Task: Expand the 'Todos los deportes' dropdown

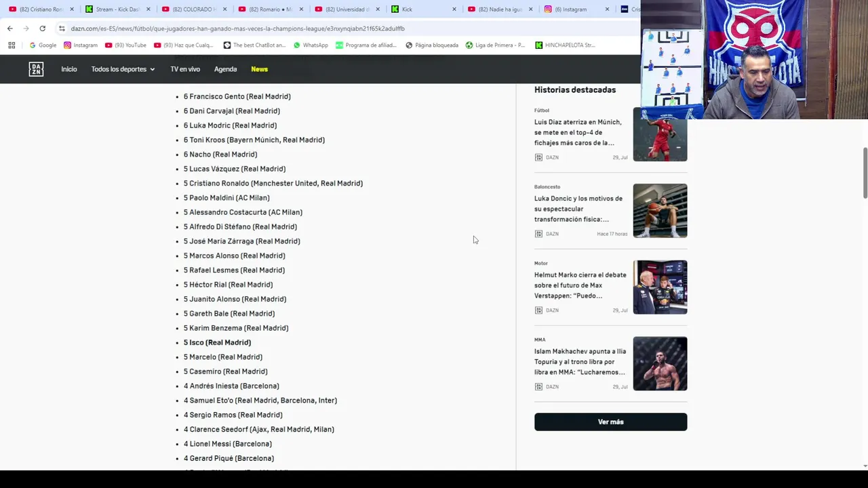Action: click(123, 69)
